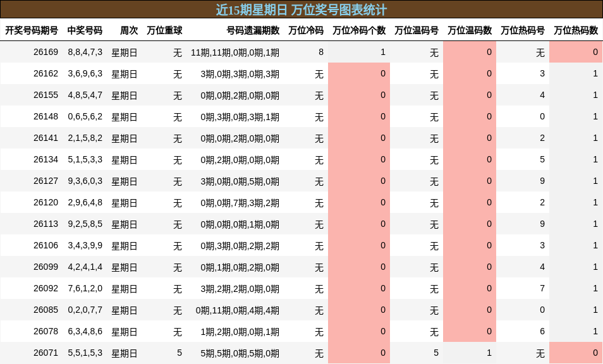Image resolution: width=603 pixels, height=364 pixels.
Task: Select the 万位冷码 column header
Action: [306, 30]
